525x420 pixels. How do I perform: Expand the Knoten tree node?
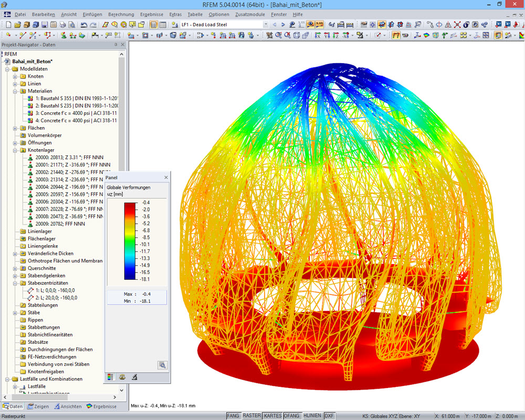pos(15,76)
